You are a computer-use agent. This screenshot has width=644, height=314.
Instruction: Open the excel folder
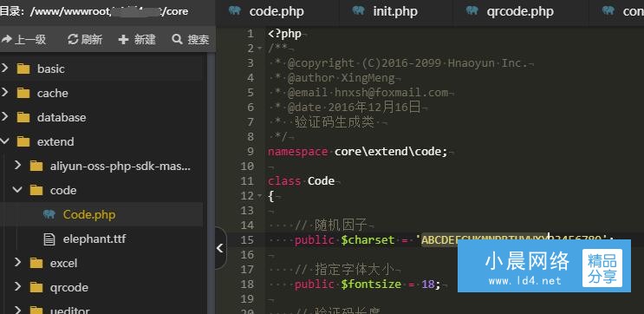(x=63, y=263)
